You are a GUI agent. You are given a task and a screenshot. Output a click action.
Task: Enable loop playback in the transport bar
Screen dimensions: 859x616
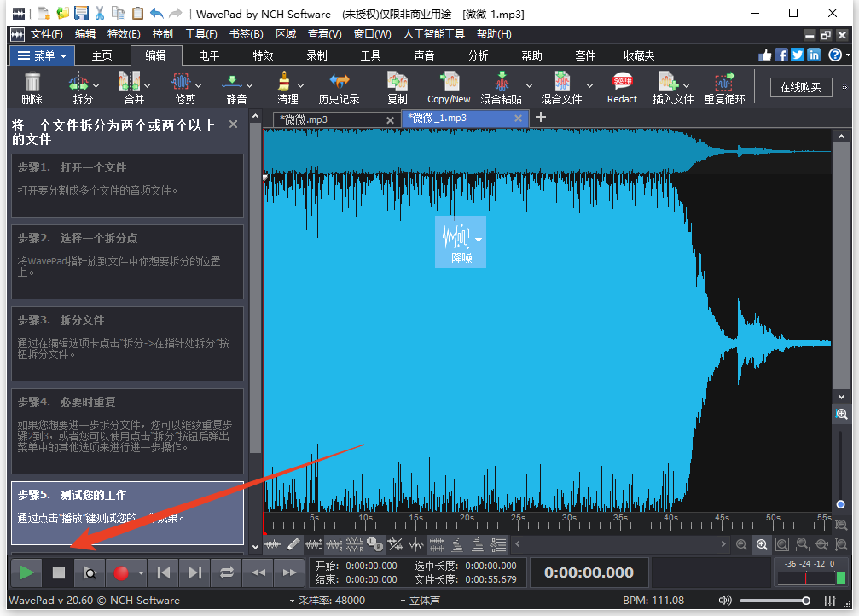tap(226, 572)
